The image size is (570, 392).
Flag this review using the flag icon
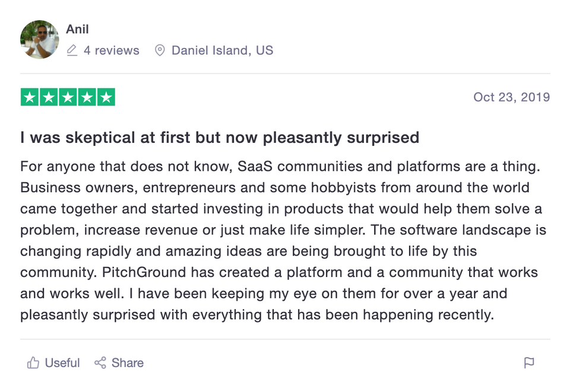click(x=529, y=363)
